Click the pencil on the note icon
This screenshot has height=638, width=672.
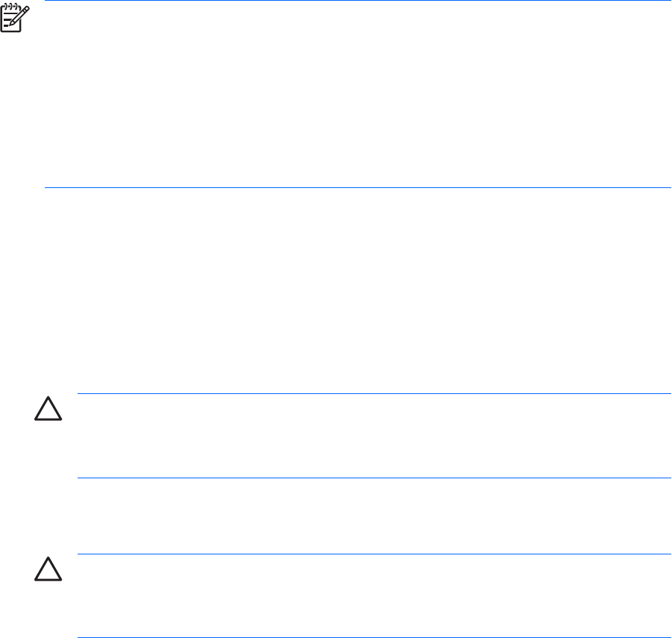pos(21,16)
